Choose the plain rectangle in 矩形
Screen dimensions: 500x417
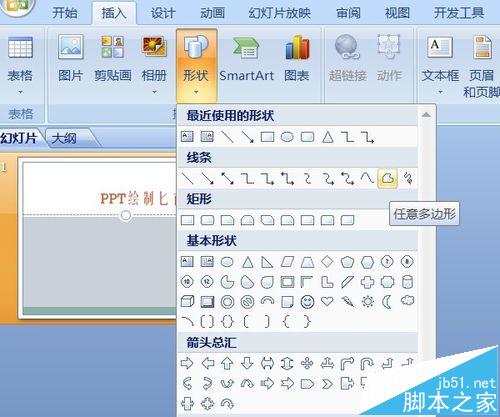187,220
